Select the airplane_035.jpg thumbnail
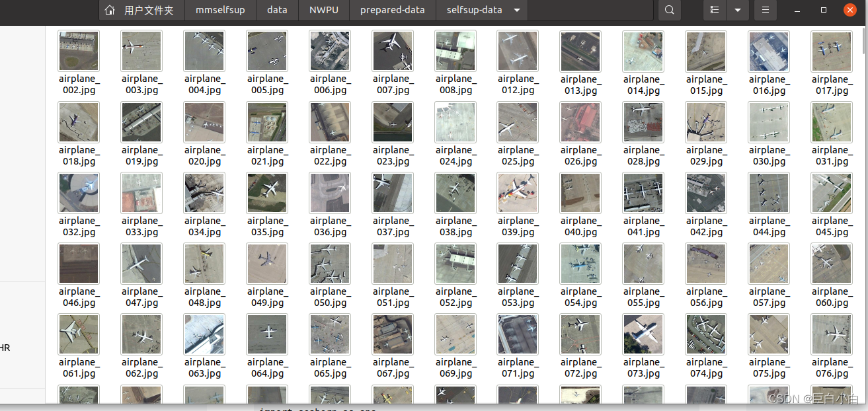This screenshot has height=411, width=868. tap(267, 192)
